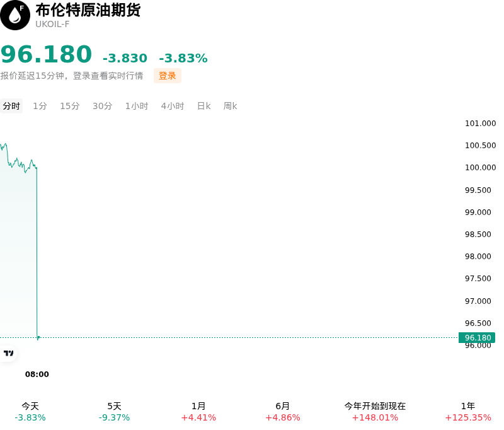Image resolution: width=504 pixels, height=430 pixels.
Task: Click the 99.000 price axis label
Action: point(478,212)
